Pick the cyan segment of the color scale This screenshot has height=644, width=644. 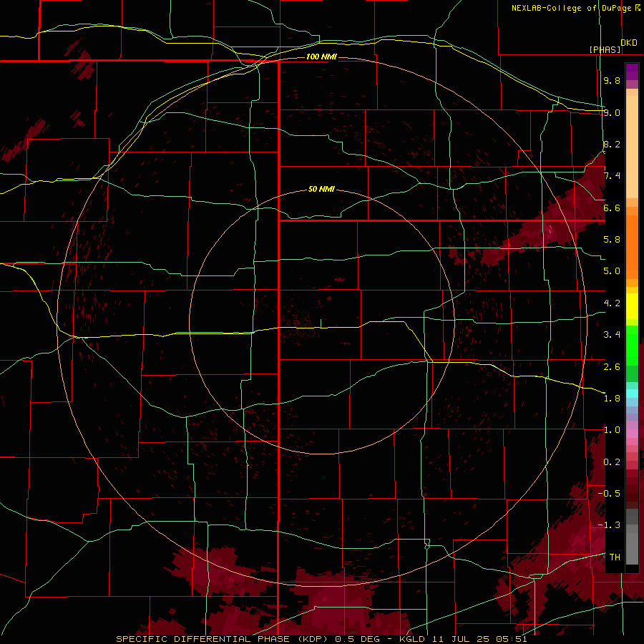[632, 393]
